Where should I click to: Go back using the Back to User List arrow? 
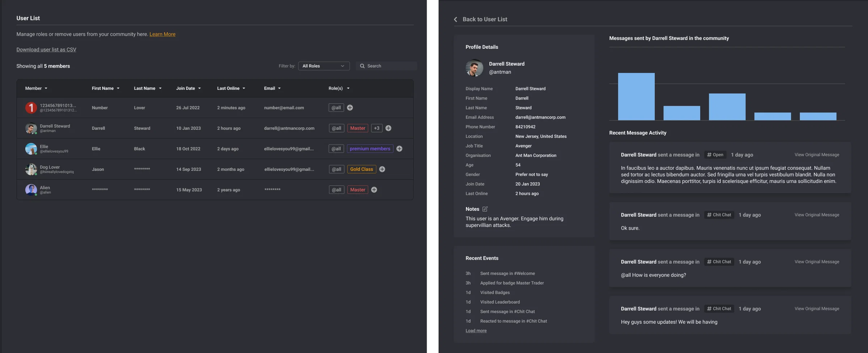click(455, 19)
